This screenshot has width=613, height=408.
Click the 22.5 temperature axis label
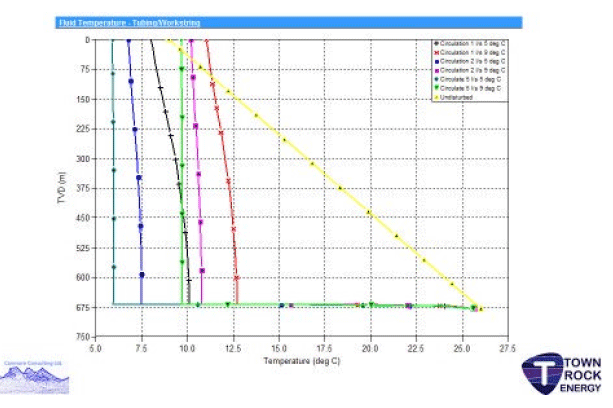click(416, 348)
